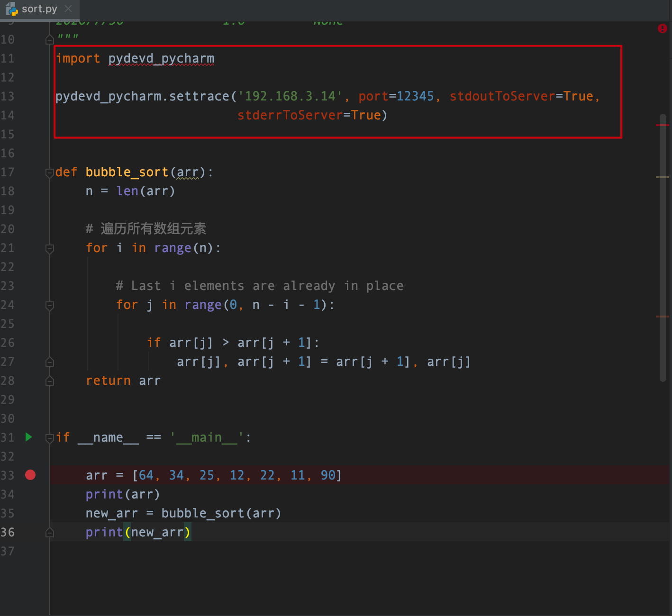This screenshot has width=672, height=616.
Task: Click the new_arr assignment on line 35
Action: pos(183,513)
